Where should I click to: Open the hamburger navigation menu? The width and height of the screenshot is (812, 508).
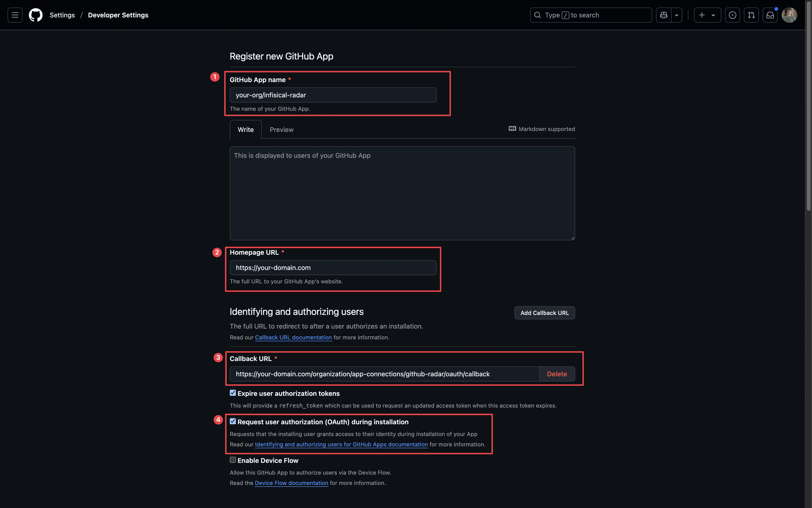[x=15, y=15]
